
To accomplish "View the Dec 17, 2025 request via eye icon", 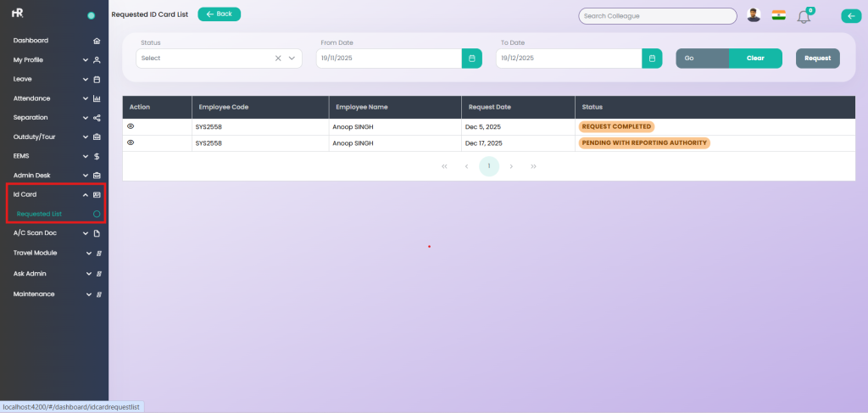I will coord(131,142).
